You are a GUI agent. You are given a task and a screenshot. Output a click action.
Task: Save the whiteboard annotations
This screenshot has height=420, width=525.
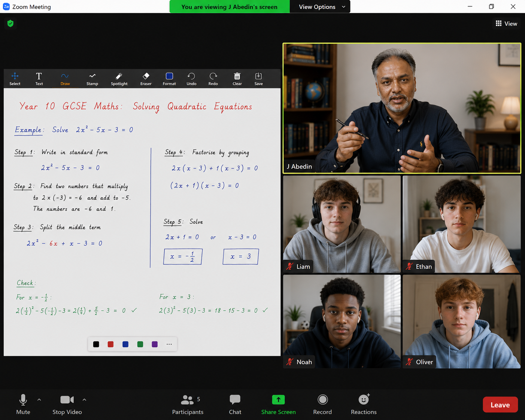258,79
